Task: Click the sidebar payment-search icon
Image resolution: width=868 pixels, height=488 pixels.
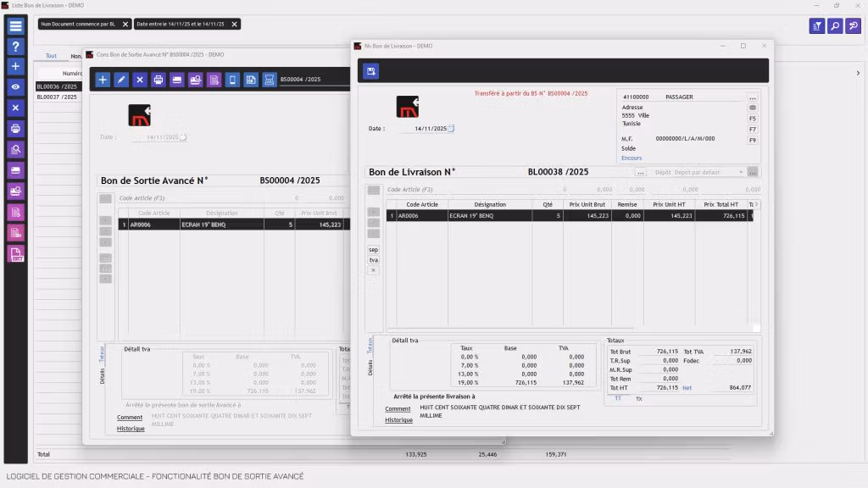Action: [x=15, y=191]
